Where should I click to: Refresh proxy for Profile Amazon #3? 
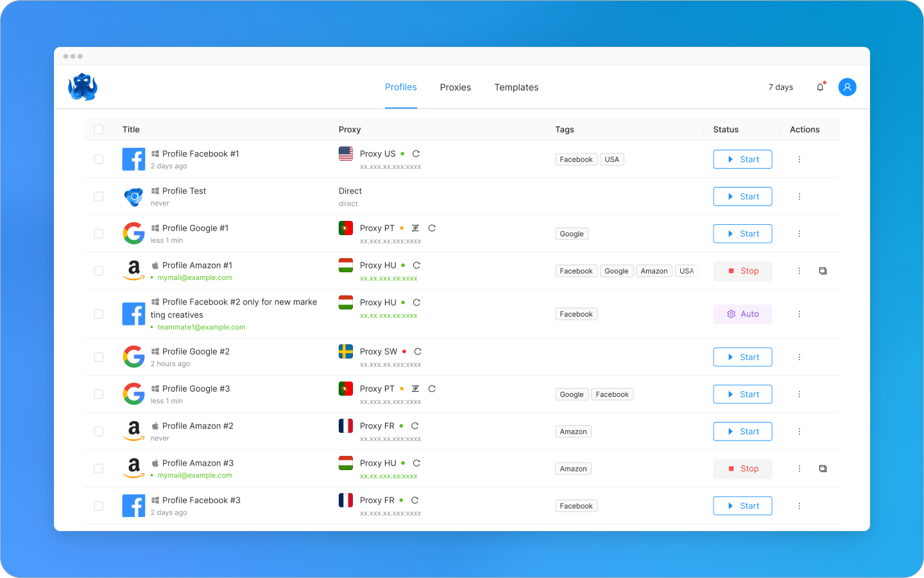tap(416, 464)
